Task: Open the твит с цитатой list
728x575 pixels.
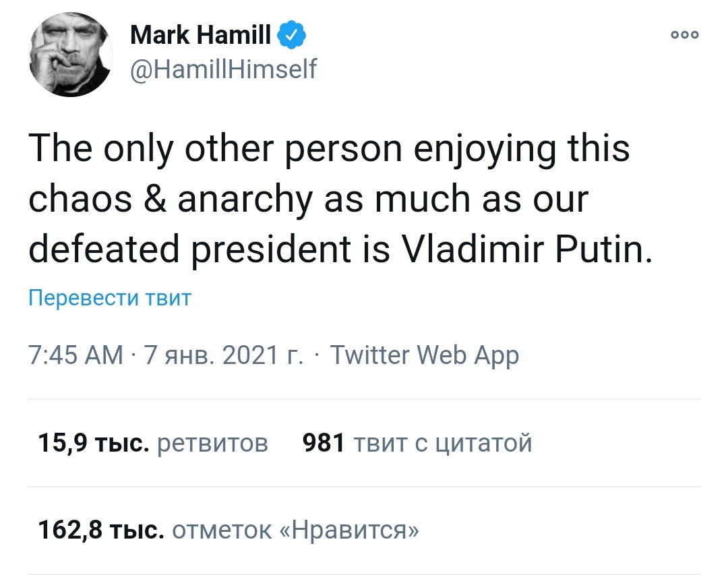Action: coord(443,443)
